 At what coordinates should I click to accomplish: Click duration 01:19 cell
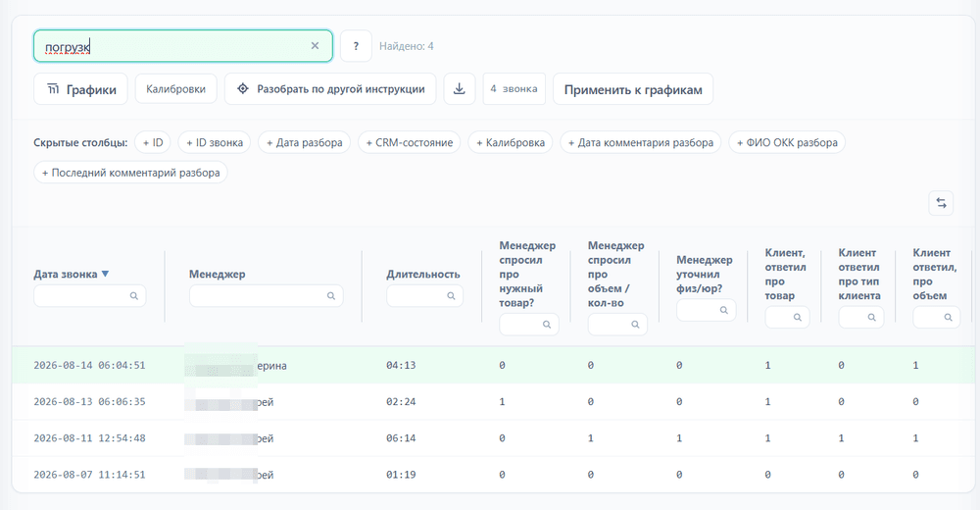pyautogui.click(x=401, y=475)
